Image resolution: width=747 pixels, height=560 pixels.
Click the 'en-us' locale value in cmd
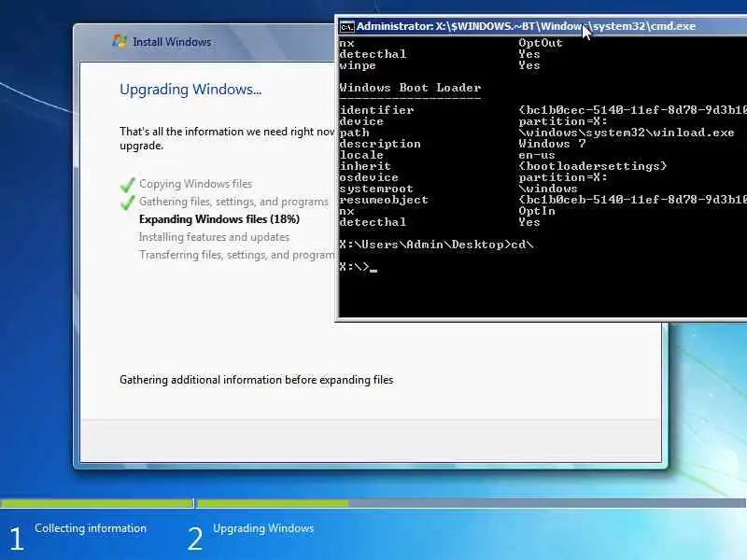[537, 155]
